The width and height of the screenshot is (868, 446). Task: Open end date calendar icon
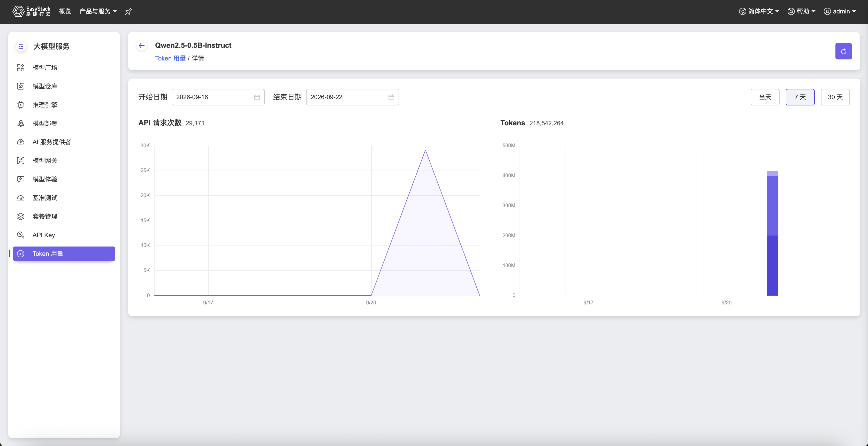[x=391, y=97]
